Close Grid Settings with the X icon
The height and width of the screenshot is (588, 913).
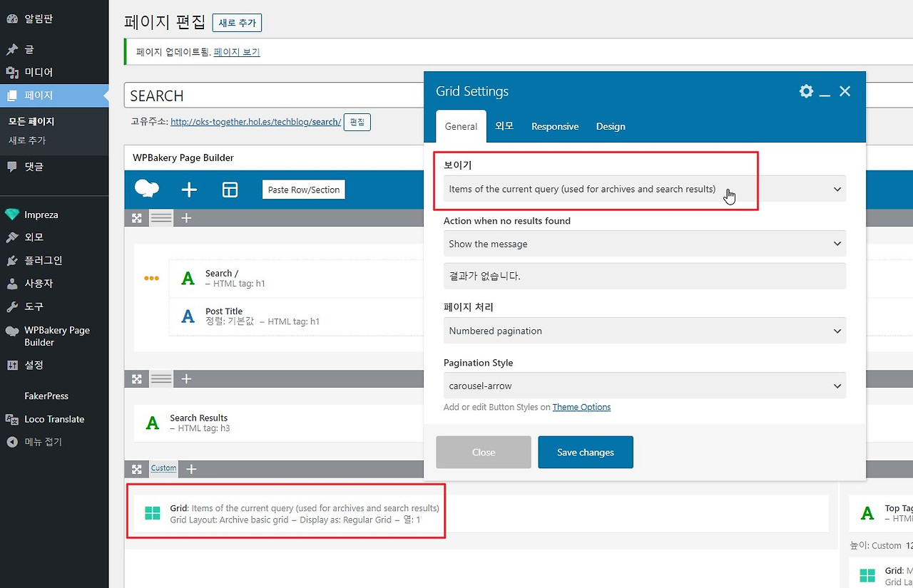click(x=845, y=91)
